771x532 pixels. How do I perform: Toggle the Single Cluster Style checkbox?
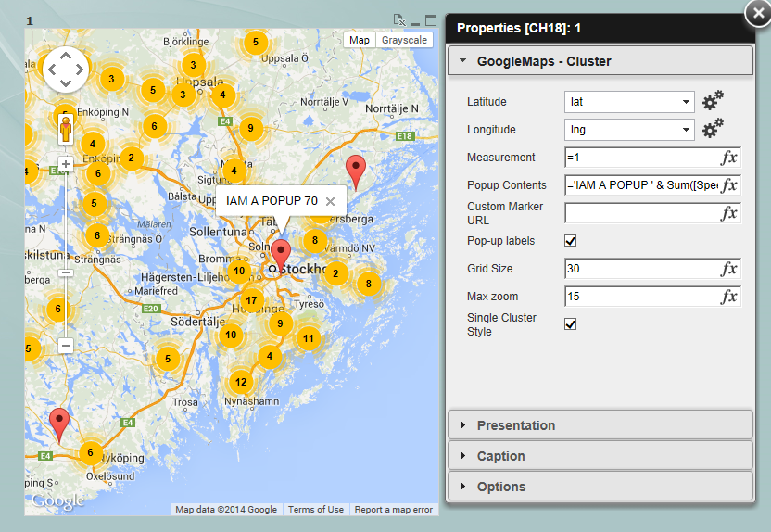(x=571, y=324)
